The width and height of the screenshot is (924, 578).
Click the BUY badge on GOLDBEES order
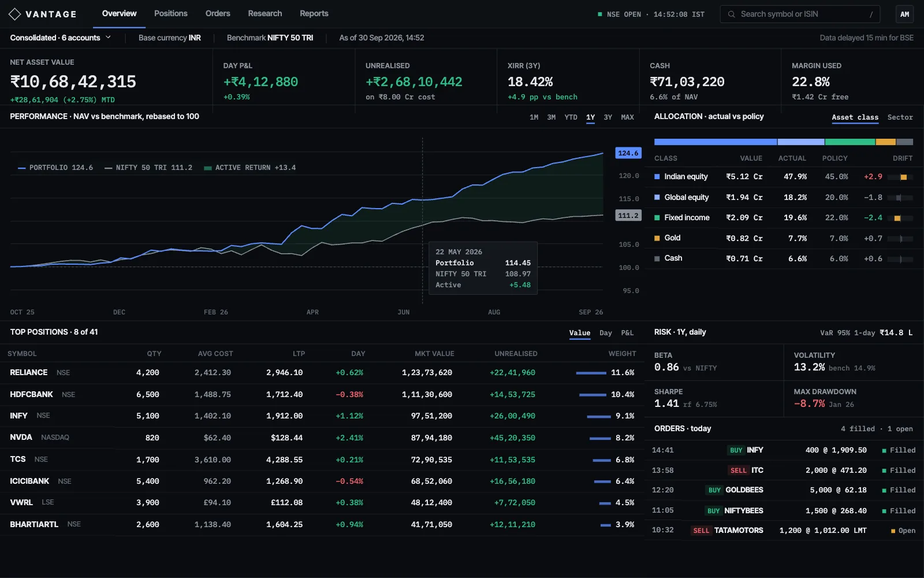tap(714, 490)
